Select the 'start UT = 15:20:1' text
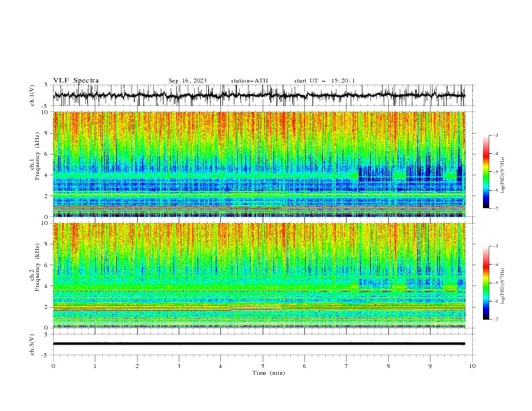The height and width of the screenshot is (411, 532). click(324, 81)
